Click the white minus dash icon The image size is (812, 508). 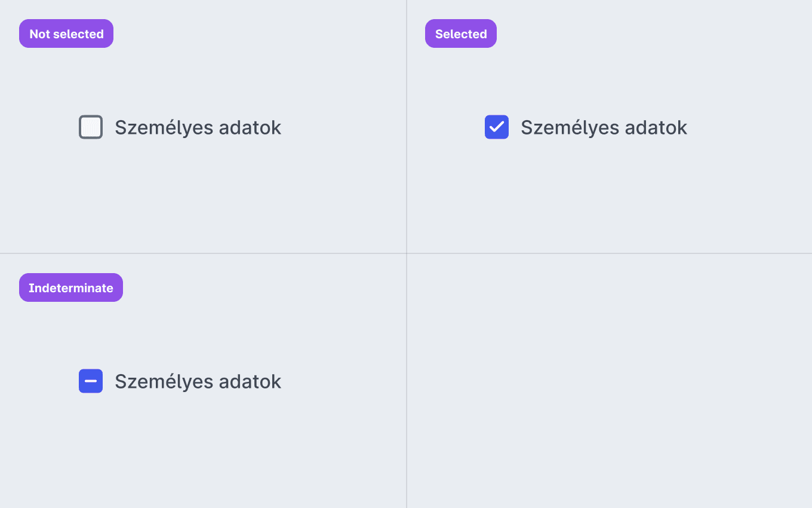click(91, 381)
